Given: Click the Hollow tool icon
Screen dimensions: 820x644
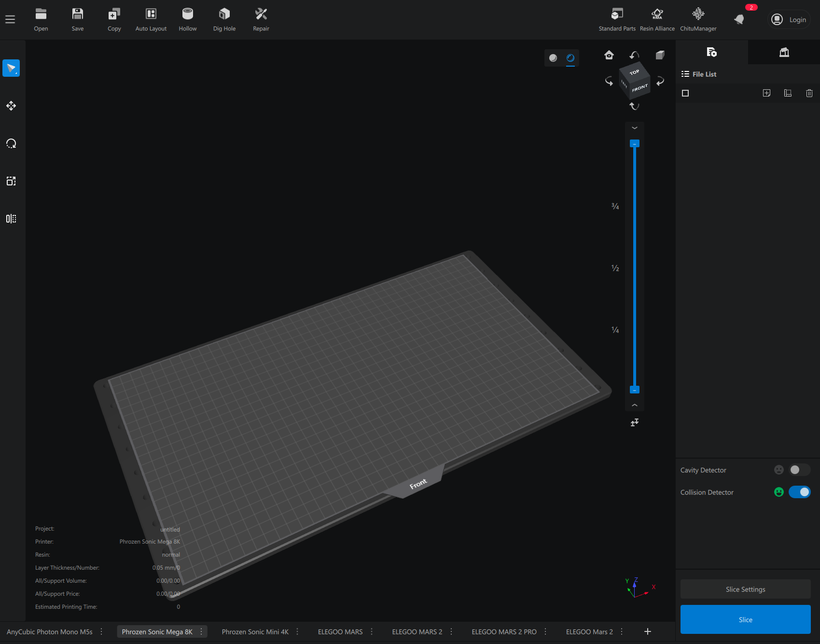Looking at the screenshot, I should point(187,14).
